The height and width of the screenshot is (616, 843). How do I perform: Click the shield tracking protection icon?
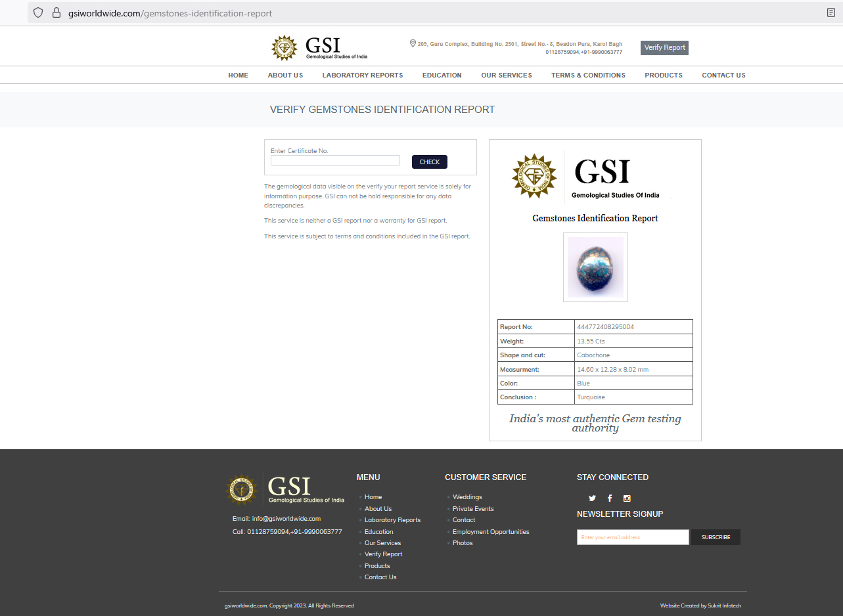[38, 12]
